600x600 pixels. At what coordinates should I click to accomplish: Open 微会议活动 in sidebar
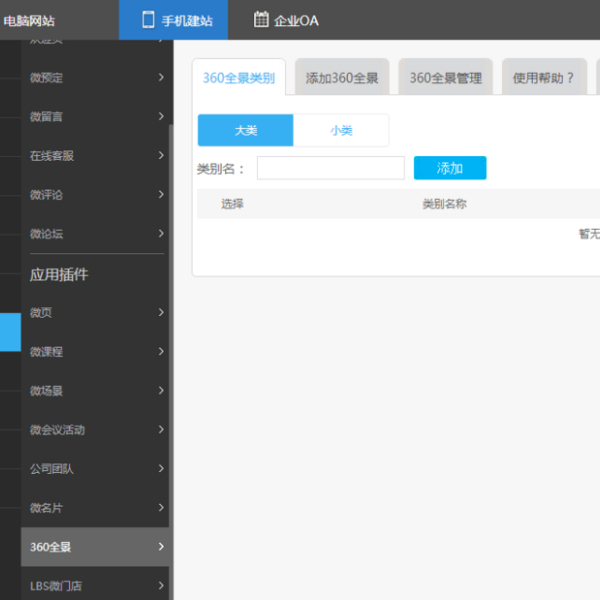tap(57, 430)
